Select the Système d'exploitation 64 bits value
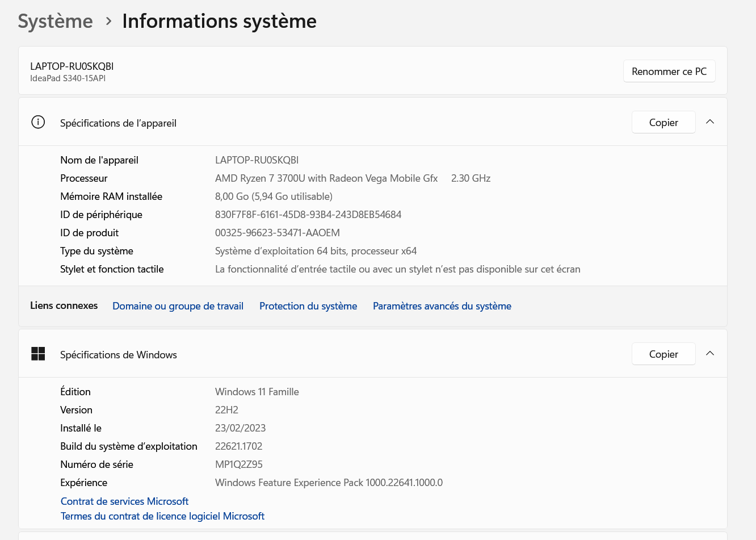 [x=316, y=251]
